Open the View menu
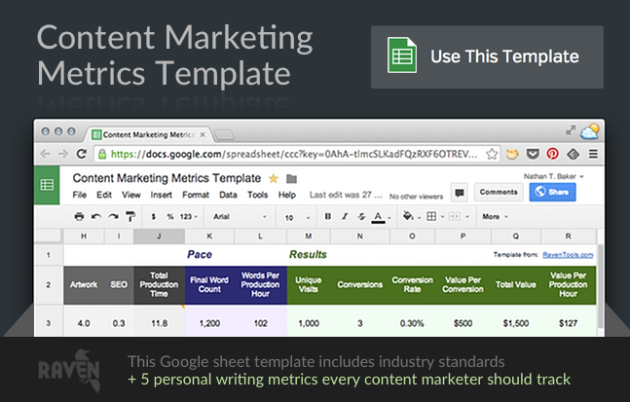This screenshot has width=630, height=402. (131, 195)
